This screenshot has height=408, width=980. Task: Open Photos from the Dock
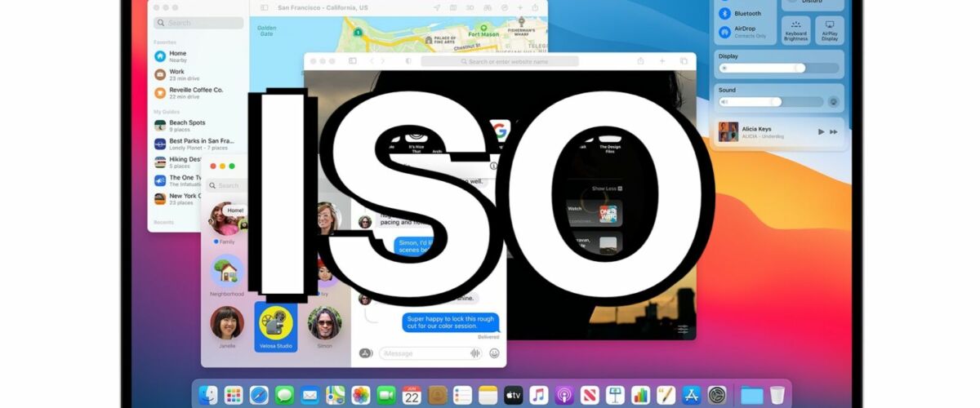coord(361,396)
